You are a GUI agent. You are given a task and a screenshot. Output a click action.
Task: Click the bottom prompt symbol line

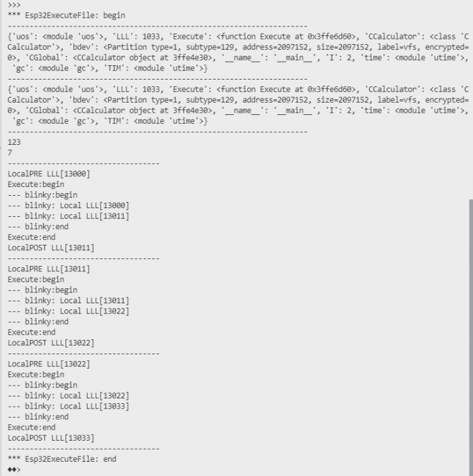pos(14,470)
